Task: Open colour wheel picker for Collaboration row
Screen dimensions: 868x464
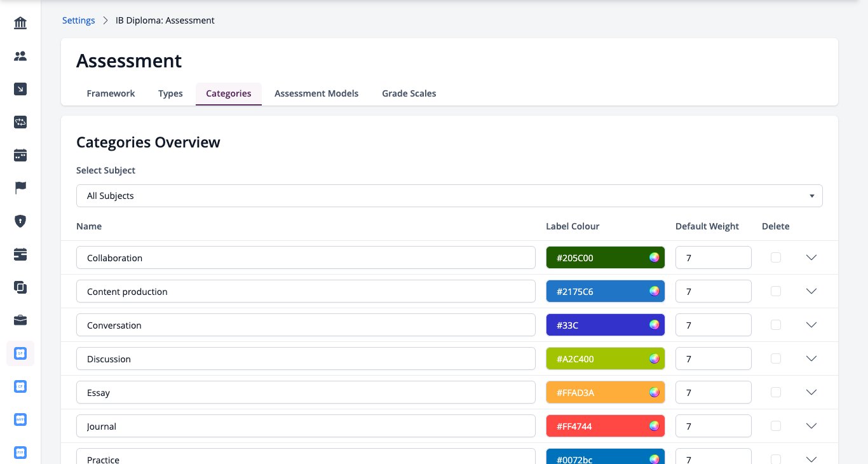Action: coord(654,257)
